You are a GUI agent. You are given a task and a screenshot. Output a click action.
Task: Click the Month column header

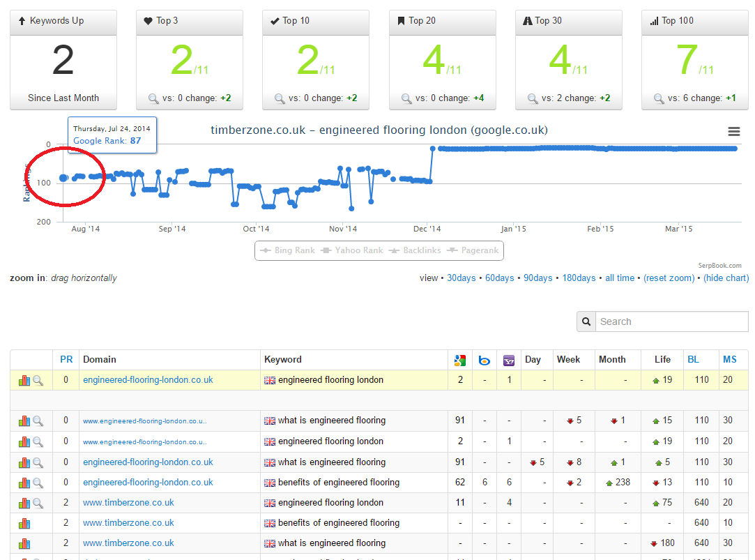tap(612, 360)
